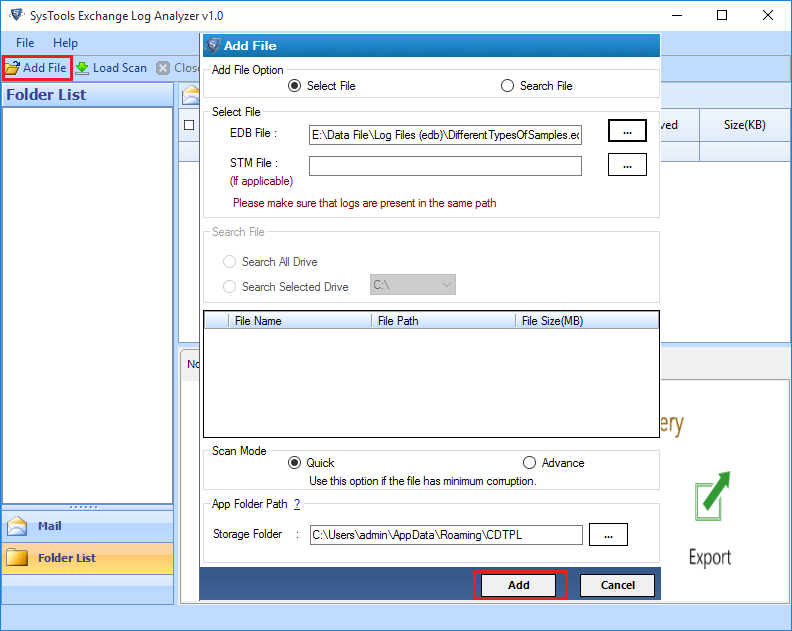This screenshot has width=792, height=631.
Task: Click the green download icon on Load Scan
Action: (x=82, y=68)
